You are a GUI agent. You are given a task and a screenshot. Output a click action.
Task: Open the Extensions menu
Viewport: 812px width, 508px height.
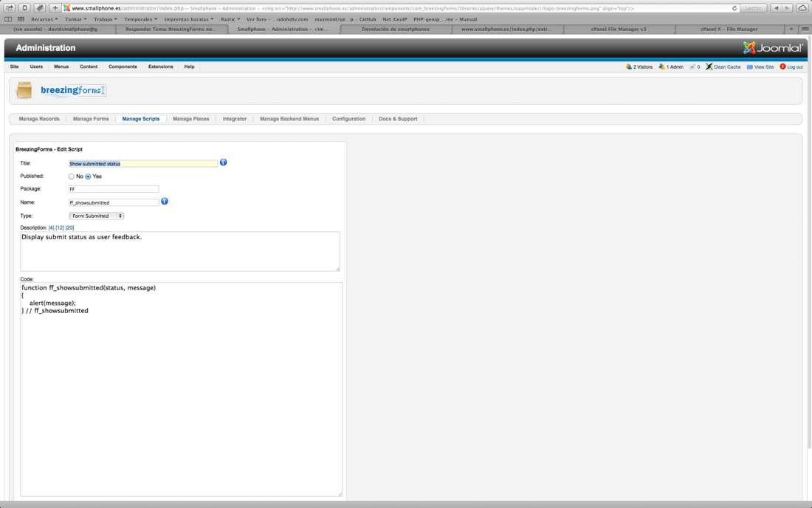tap(160, 66)
